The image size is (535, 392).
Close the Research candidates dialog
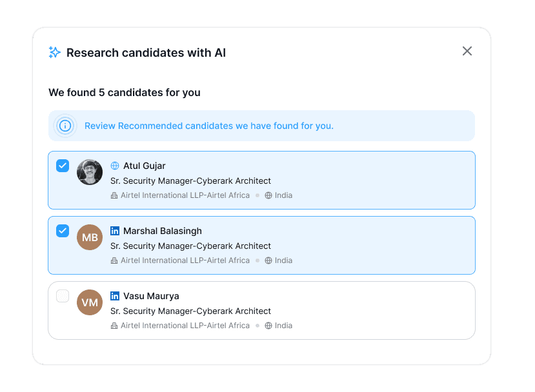tap(467, 51)
